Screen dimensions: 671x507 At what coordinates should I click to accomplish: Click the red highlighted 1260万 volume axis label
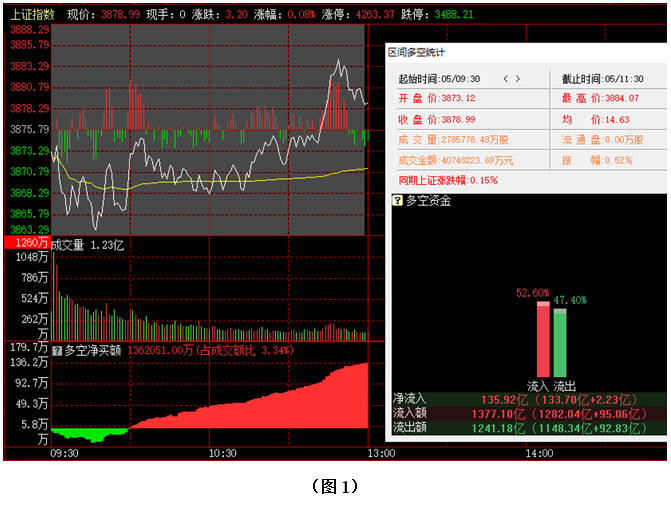pos(26,243)
